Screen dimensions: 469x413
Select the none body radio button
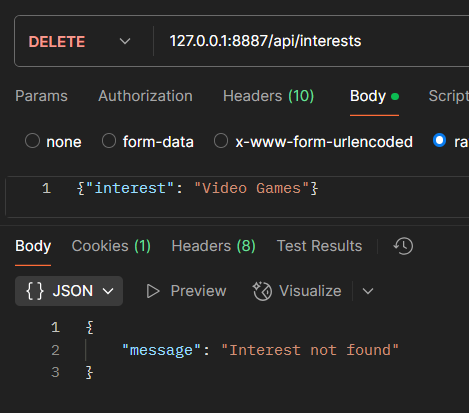pyautogui.click(x=32, y=141)
